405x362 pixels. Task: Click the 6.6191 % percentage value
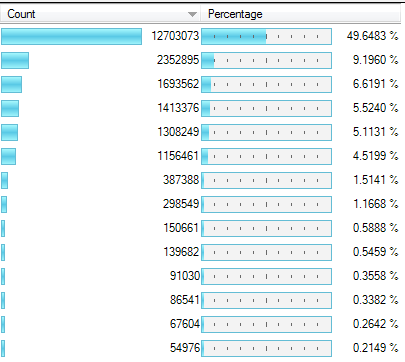(x=375, y=84)
